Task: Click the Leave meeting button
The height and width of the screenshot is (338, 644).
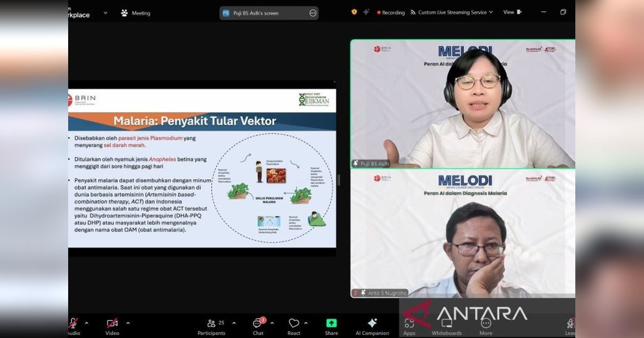Action: (570, 327)
